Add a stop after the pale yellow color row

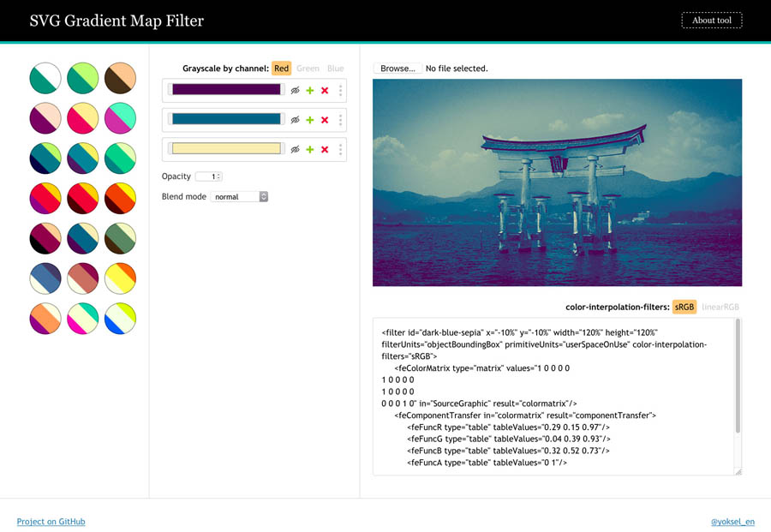tap(310, 149)
